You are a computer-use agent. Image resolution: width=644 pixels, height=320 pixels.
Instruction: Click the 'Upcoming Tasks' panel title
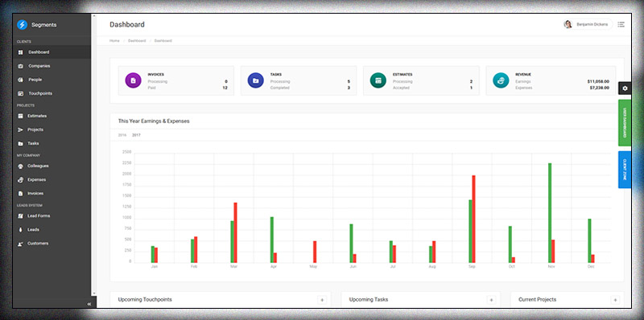point(369,300)
